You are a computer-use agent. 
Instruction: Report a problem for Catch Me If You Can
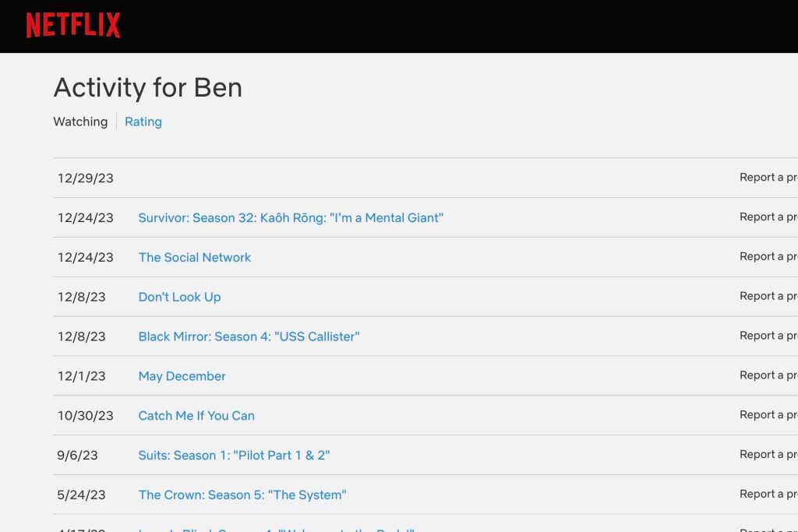[x=768, y=415]
